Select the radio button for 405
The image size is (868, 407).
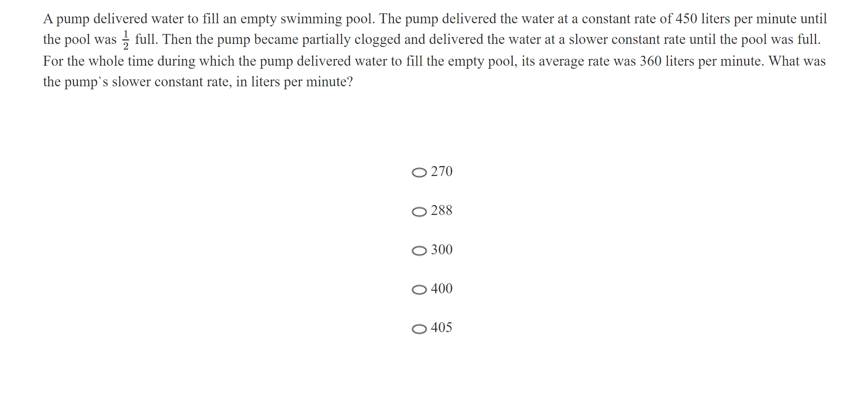coord(420,329)
